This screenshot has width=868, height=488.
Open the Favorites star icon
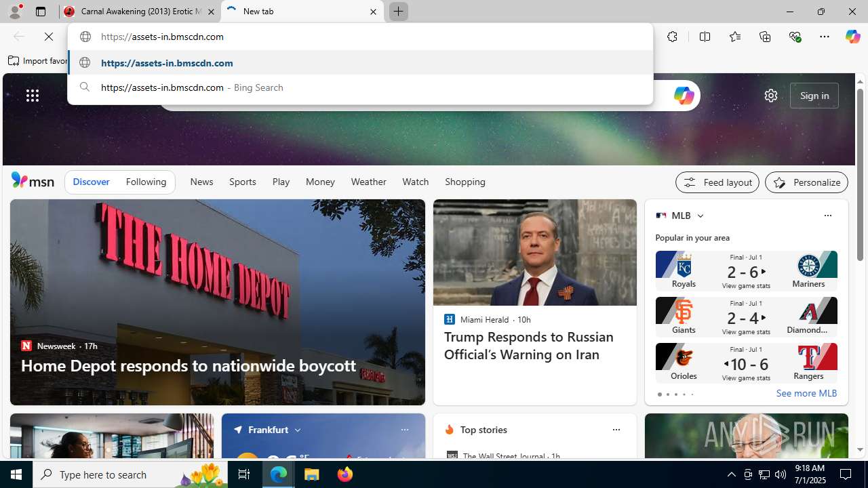coord(734,37)
